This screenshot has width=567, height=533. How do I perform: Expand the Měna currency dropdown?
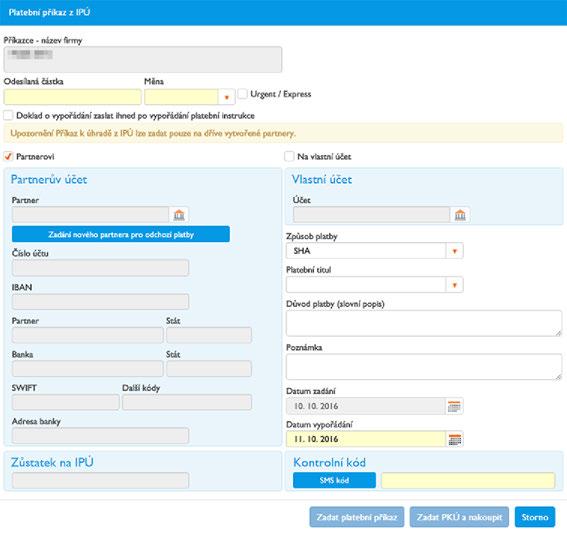pyautogui.click(x=227, y=97)
